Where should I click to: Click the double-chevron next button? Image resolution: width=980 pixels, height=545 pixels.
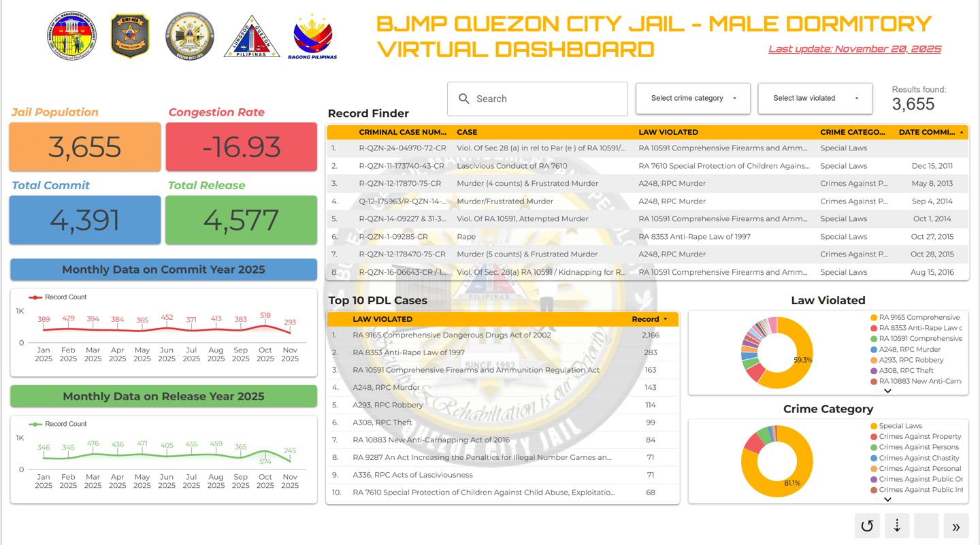pos(956,526)
